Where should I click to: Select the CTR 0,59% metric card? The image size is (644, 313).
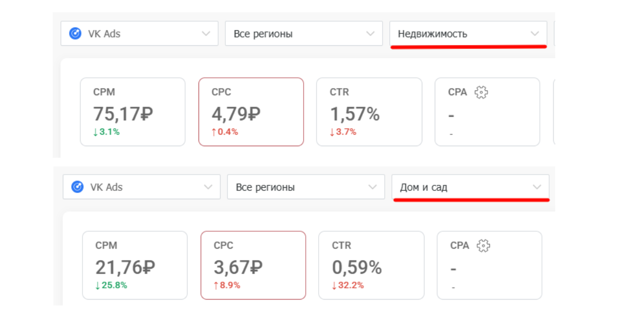(371, 265)
